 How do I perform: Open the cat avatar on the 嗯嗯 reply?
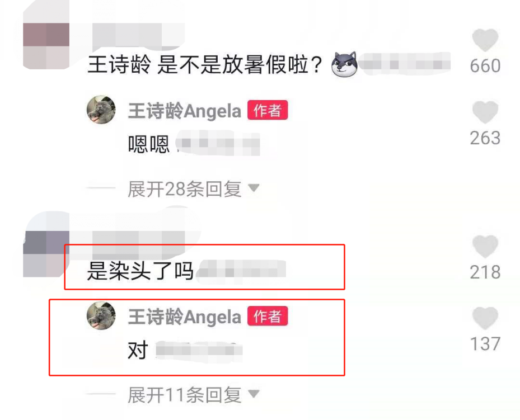tap(101, 110)
